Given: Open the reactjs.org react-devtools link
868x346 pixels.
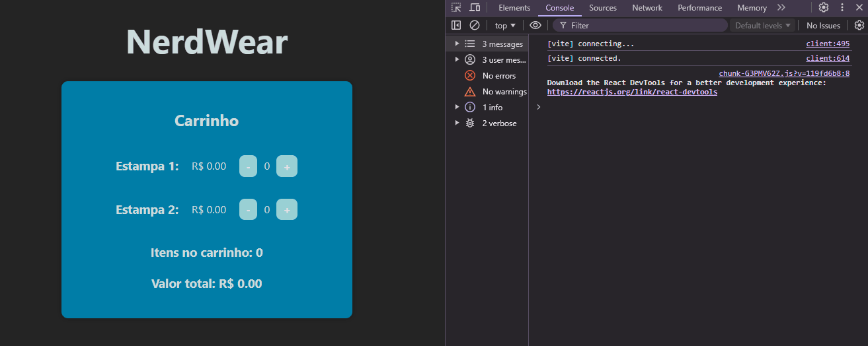Looking at the screenshot, I should [x=632, y=92].
